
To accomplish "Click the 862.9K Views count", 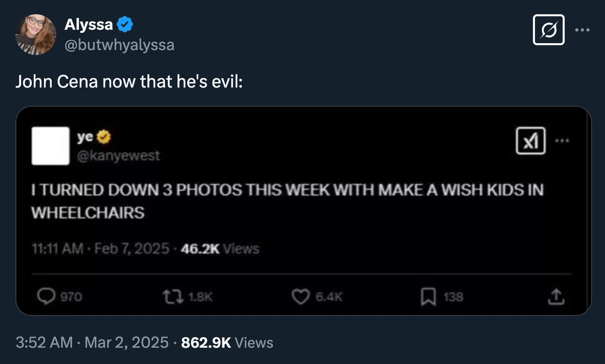I will pyautogui.click(x=227, y=342).
